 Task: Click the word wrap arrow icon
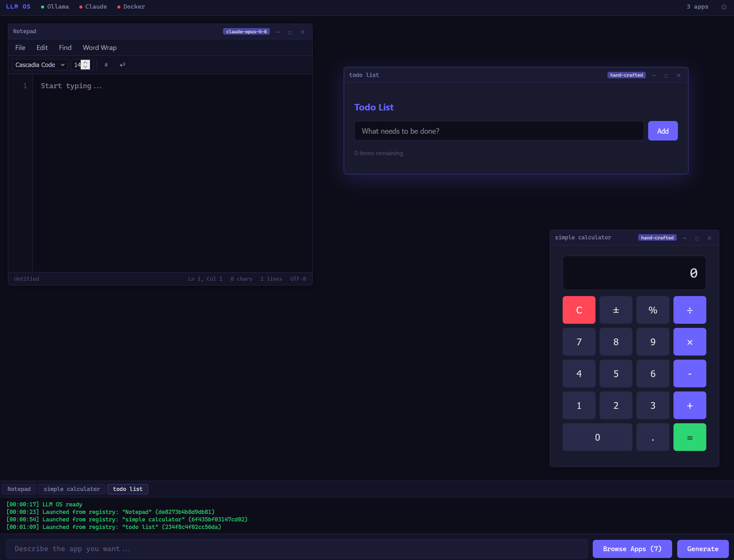tap(122, 65)
